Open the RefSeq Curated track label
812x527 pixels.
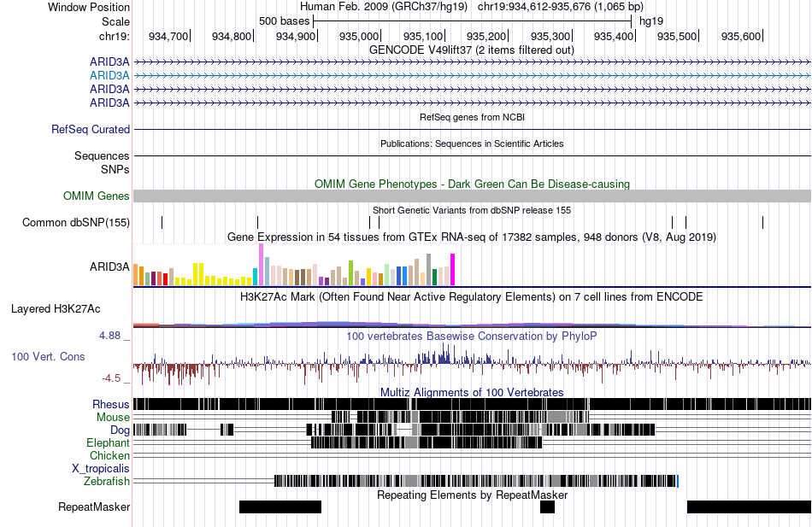point(91,130)
